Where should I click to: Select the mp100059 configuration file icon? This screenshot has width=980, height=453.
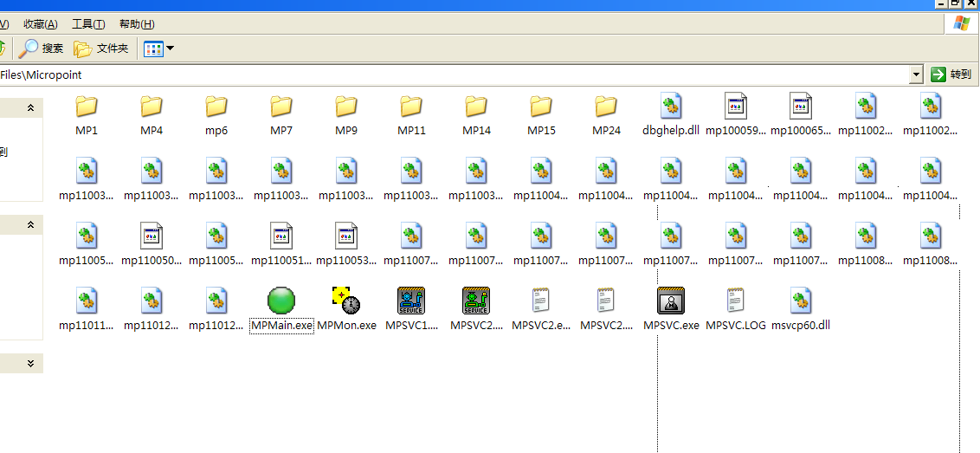coord(736,107)
